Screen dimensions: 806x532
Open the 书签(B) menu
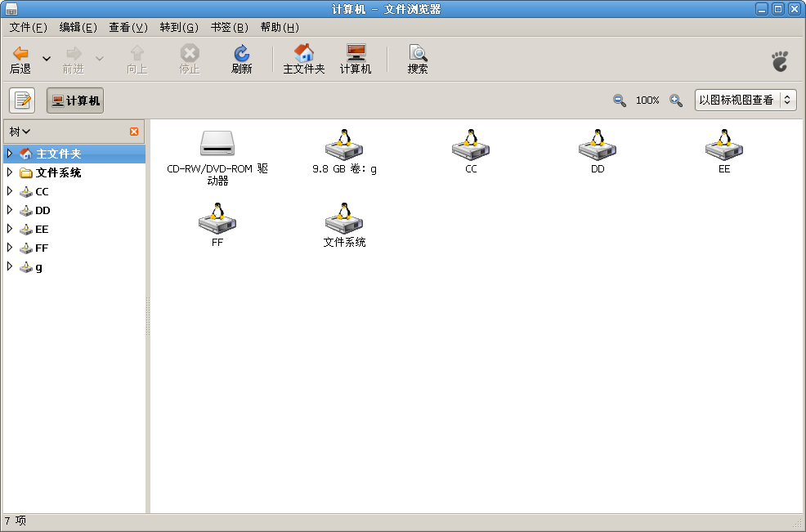[x=229, y=27]
